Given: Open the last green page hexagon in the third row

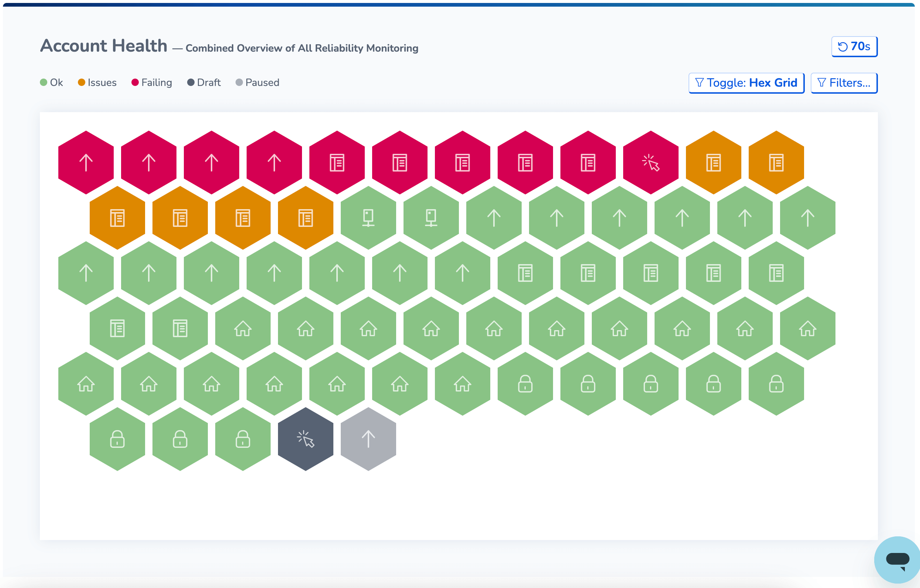Looking at the screenshot, I should pos(776,273).
